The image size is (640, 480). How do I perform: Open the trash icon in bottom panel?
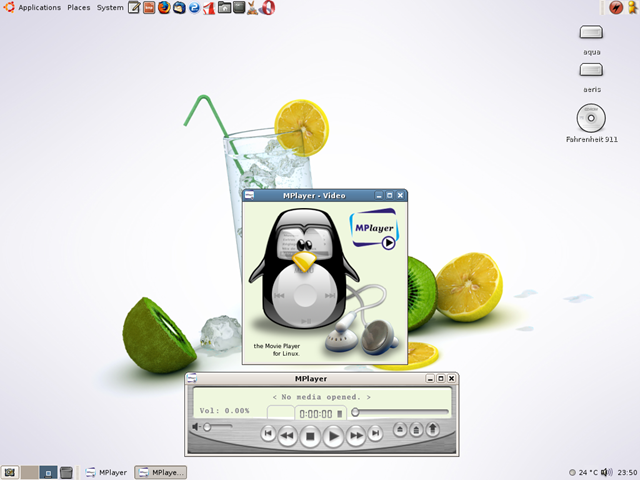[66, 473]
